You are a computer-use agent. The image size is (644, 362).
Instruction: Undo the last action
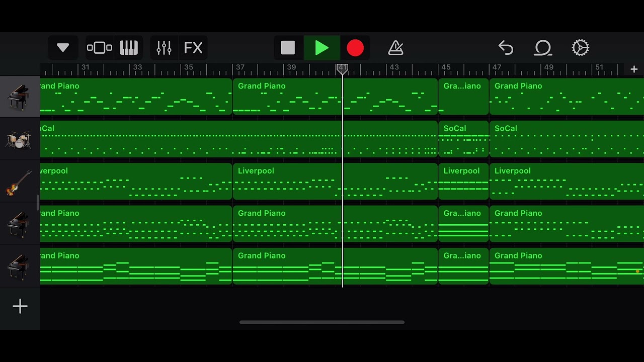[x=506, y=48]
